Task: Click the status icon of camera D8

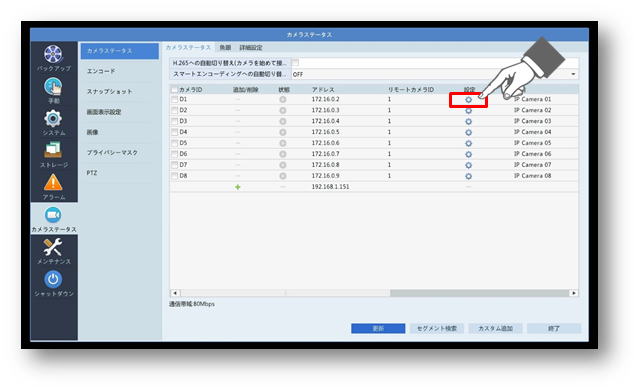Action: [x=282, y=176]
